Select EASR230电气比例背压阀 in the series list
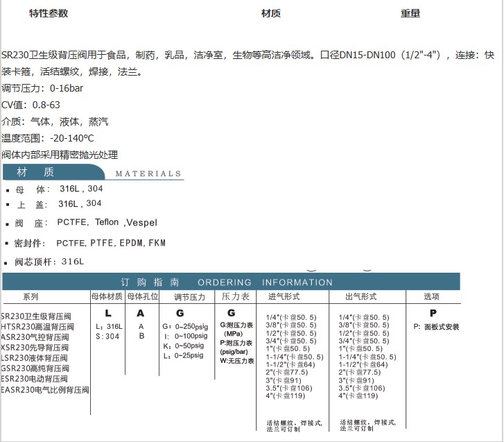Viewport: 504px width, 442px height. click(x=44, y=390)
